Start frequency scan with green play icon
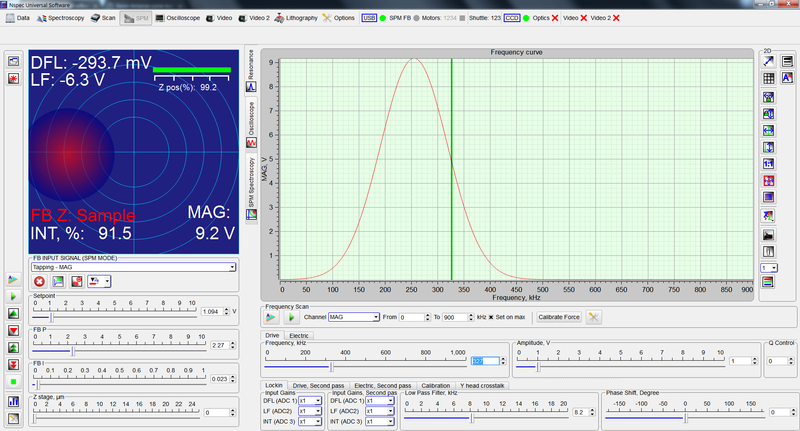This screenshot has height=431, width=800. [290, 317]
